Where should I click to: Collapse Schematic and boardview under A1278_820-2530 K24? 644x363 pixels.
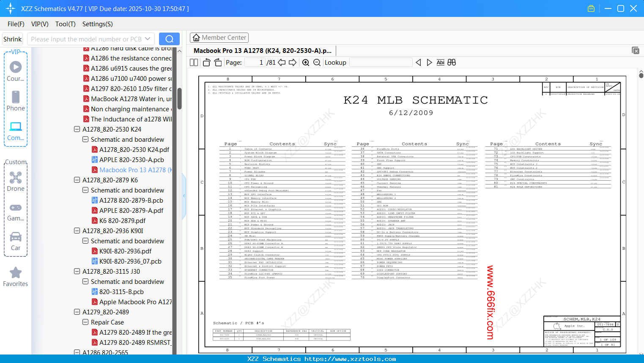pyautogui.click(x=85, y=140)
